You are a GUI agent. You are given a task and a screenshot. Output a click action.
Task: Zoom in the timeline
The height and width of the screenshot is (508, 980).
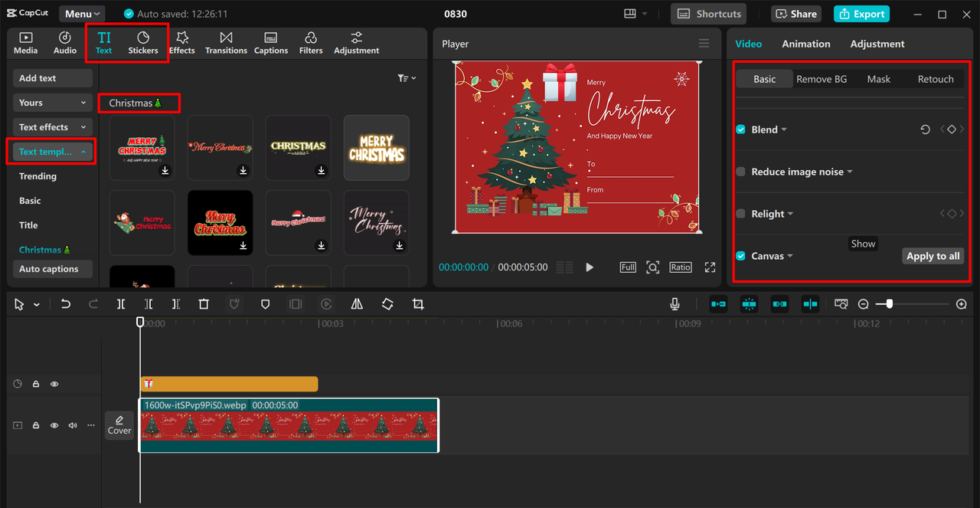[962, 304]
